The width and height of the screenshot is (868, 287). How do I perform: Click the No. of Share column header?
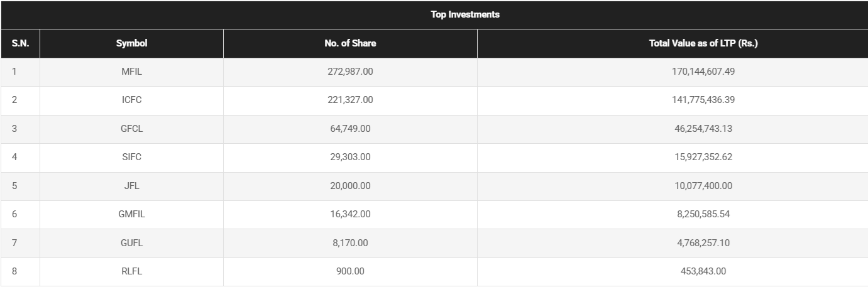[x=350, y=43]
